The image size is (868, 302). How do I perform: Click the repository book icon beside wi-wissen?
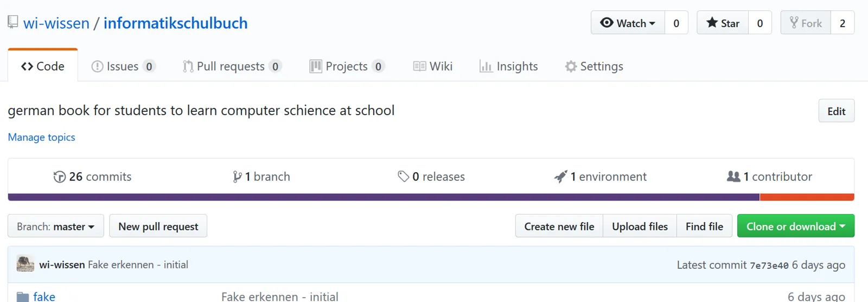(x=13, y=22)
